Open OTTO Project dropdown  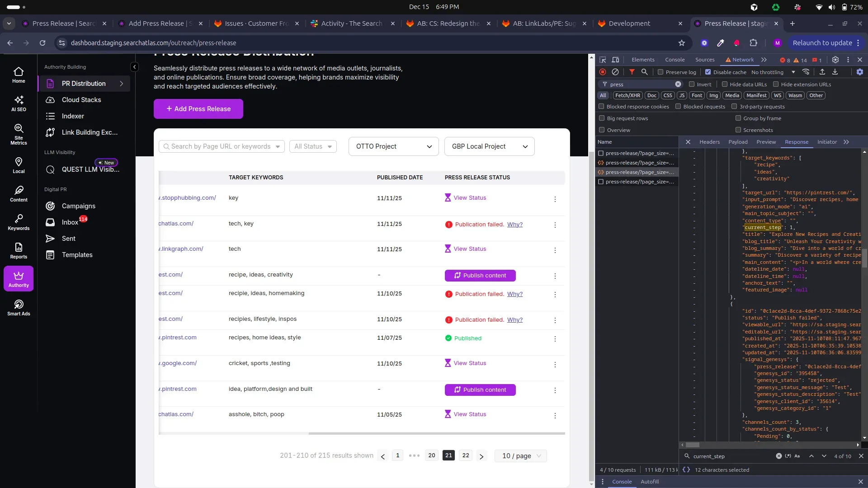(x=394, y=146)
